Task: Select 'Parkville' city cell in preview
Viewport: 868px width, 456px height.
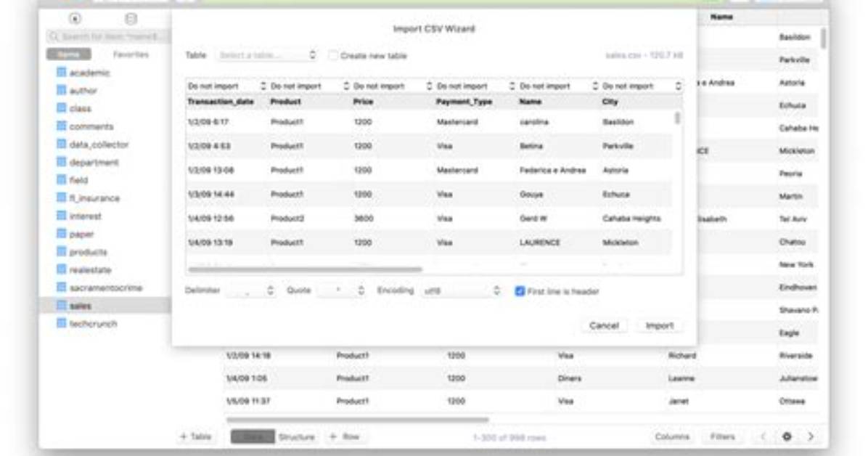Action: [618, 146]
